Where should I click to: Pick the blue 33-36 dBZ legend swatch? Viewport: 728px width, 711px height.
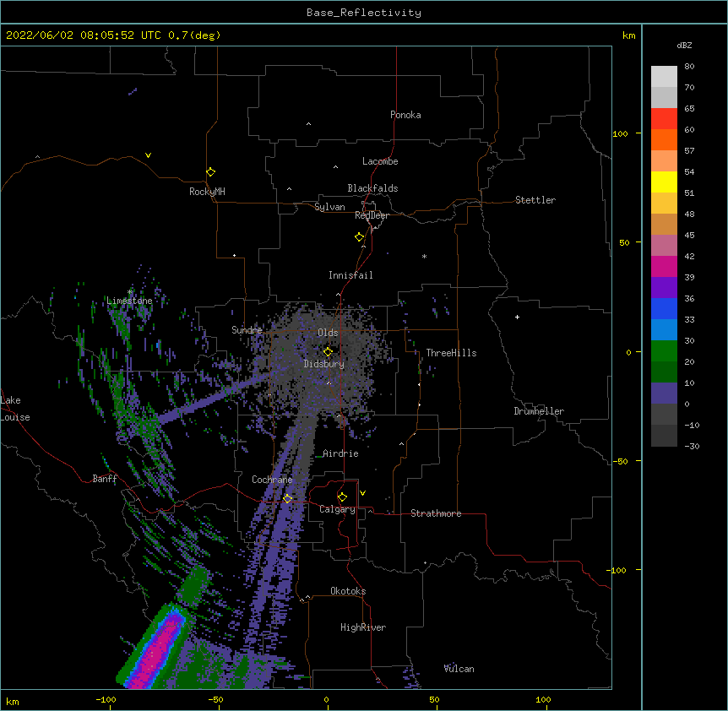coord(664,308)
